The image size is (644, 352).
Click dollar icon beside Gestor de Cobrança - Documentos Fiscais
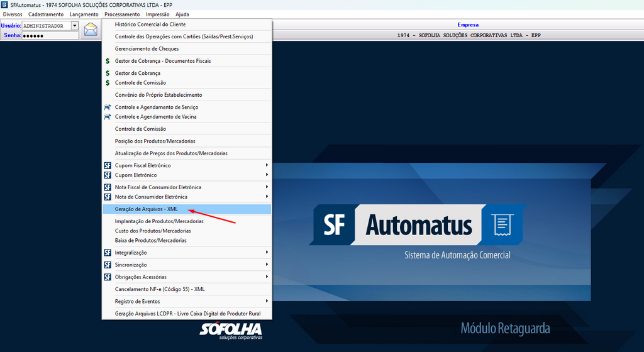click(x=108, y=61)
